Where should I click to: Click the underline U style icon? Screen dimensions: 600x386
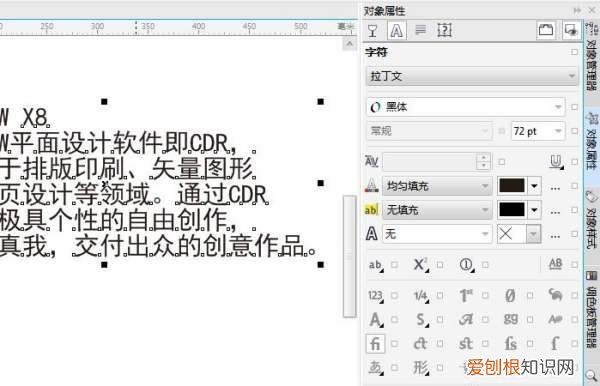[x=556, y=161]
